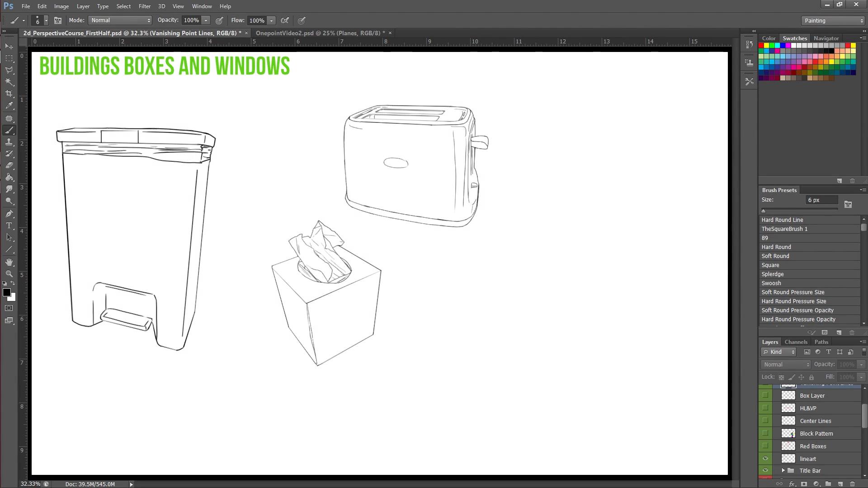Hide the Title Bar group
868x488 pixels.
[765, 470]
